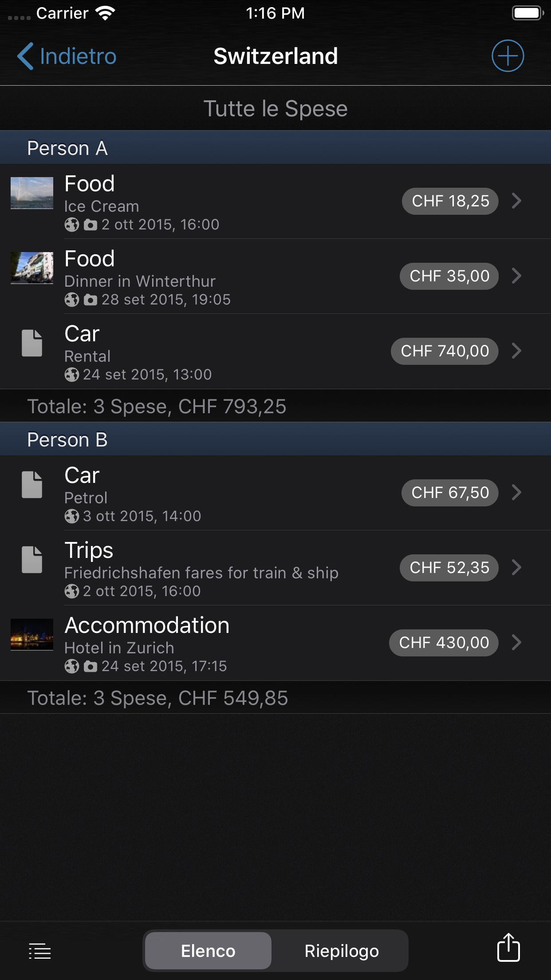Go back with the Indietro button
Screen dimensions: 551x980
point(67,56)
